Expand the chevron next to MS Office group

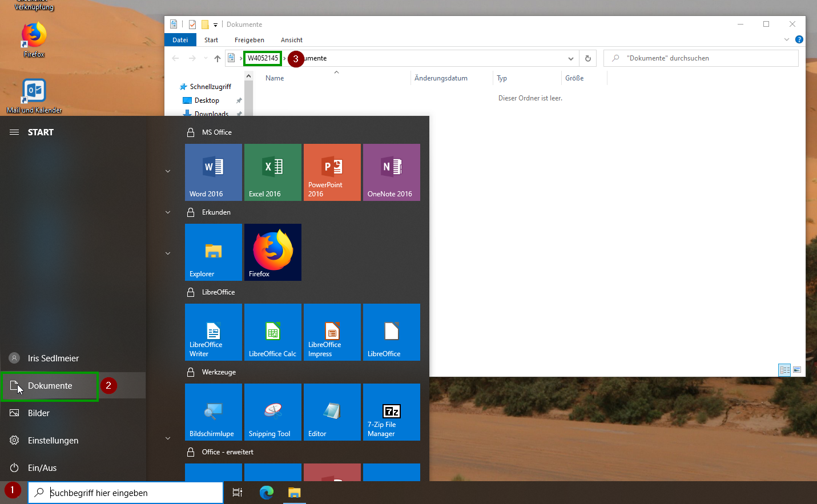tap(168, 171)
